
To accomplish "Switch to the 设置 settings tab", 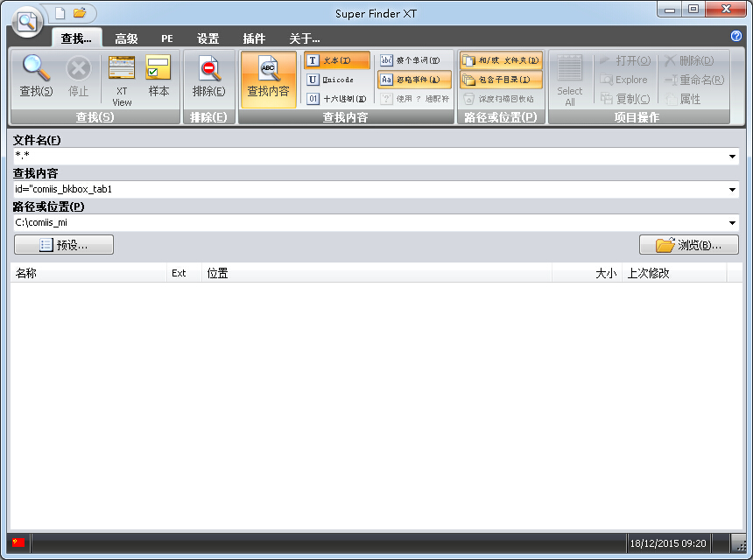I will click(x=208, y=38).
